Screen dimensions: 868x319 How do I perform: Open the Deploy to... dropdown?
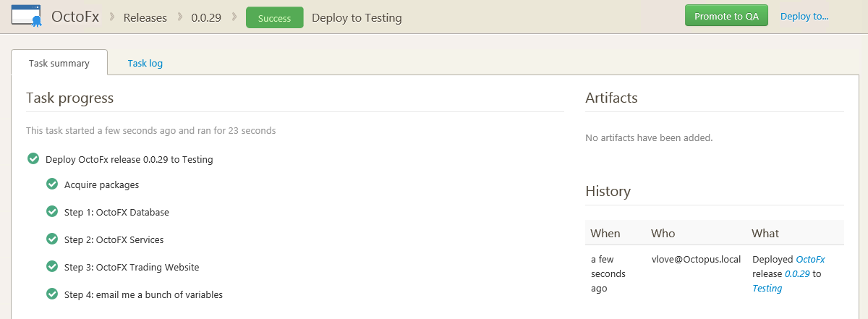coord(804,16)
